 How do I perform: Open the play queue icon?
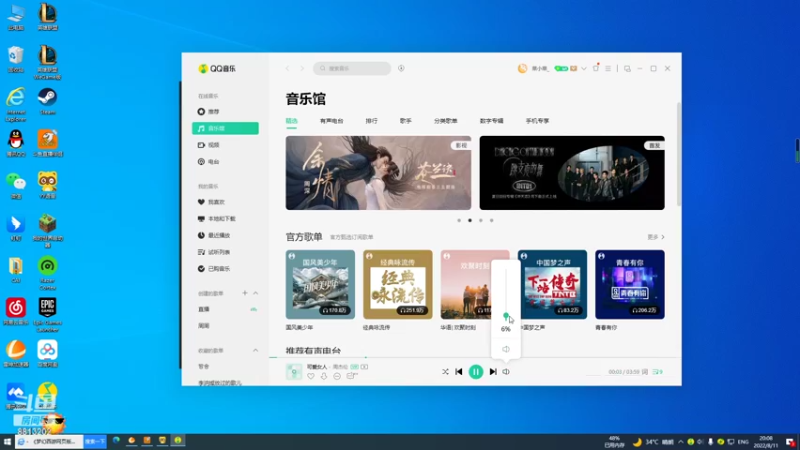tap(658, 372)
